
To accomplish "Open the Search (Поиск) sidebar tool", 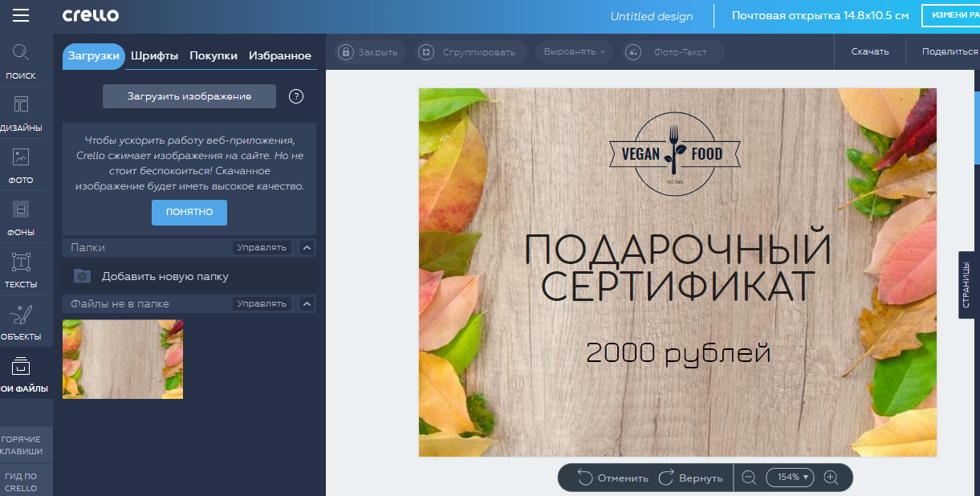I will pos(22,62).
